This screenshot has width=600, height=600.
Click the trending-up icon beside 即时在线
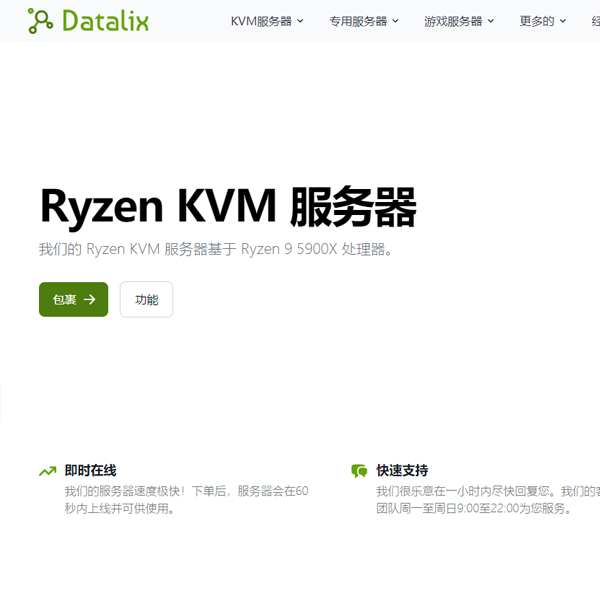[x=48, y=471]
